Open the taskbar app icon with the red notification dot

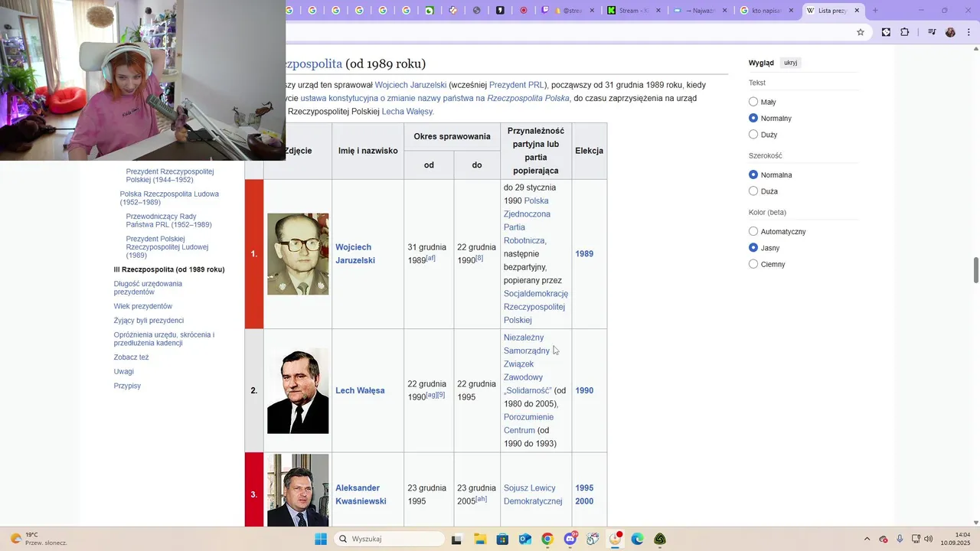tap(615, 539)
